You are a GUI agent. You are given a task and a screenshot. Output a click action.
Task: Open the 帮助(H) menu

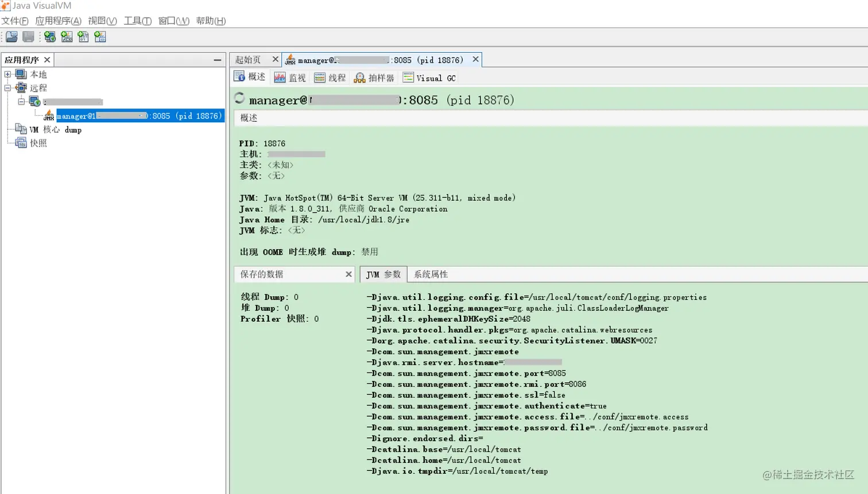pyautogui.click(x=211, y=21)
